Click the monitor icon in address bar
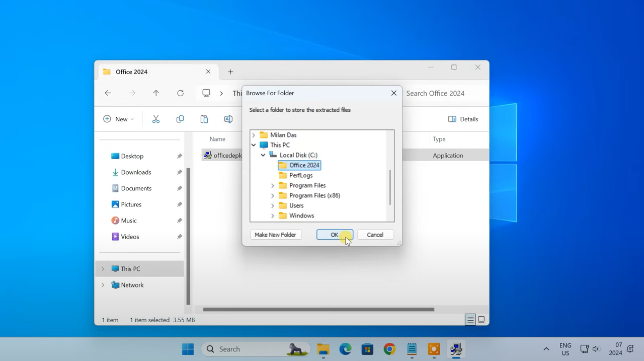The width and height of the screenshot is (644, 361). (x=206, y=93)
